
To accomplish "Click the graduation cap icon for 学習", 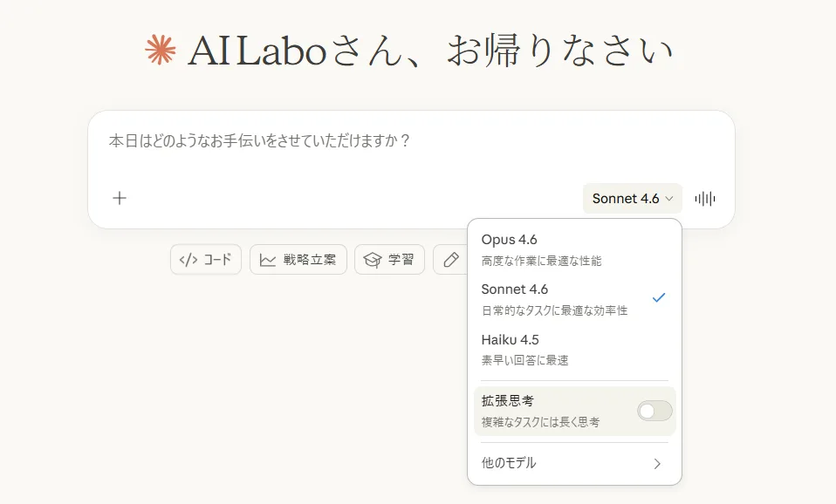I will tap(372, 260).
